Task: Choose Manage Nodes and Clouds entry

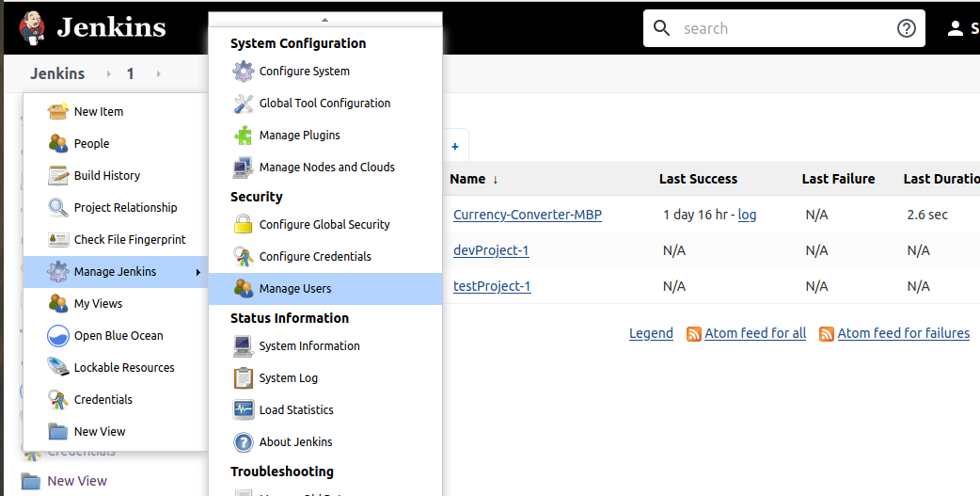Action: 326,168
